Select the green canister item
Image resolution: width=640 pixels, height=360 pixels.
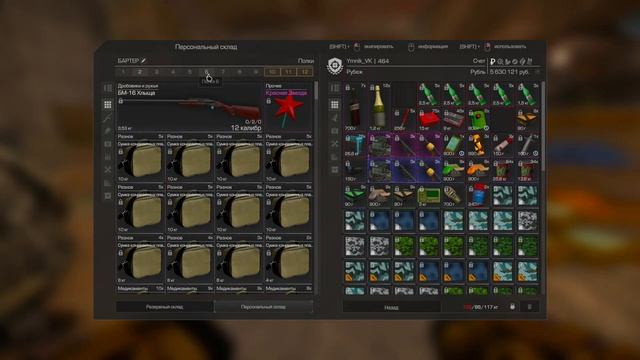(x=478, y=120)
